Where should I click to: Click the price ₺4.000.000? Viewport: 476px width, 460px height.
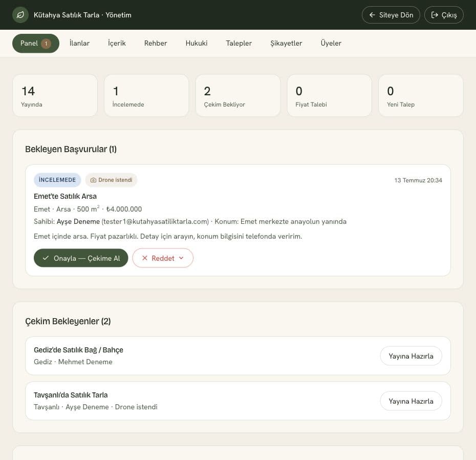[124, 209]
